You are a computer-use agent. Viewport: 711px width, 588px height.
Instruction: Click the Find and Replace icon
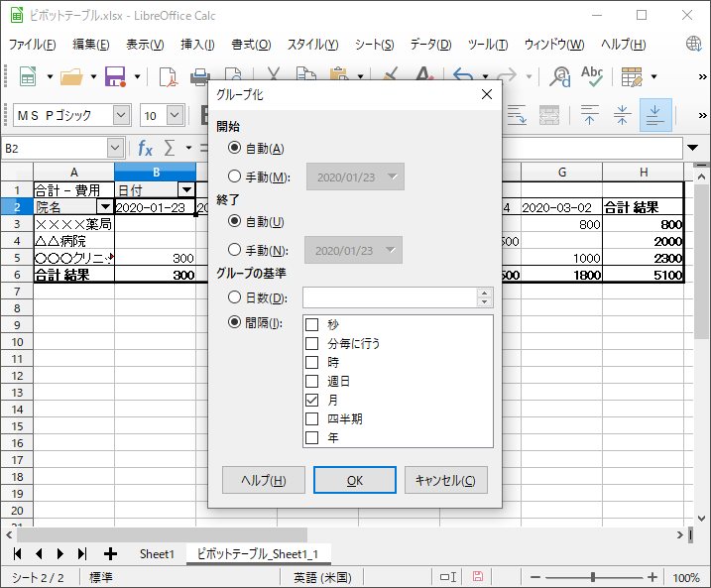[x=560, y=76]
